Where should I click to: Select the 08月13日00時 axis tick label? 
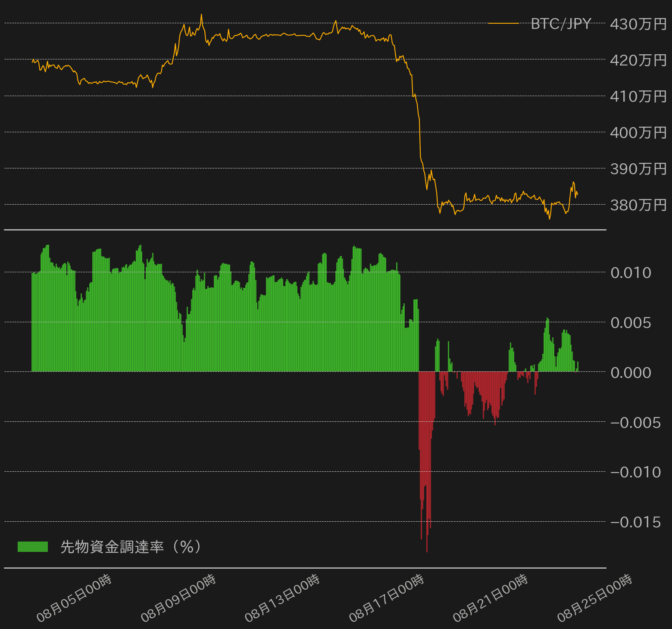(282, 598)
